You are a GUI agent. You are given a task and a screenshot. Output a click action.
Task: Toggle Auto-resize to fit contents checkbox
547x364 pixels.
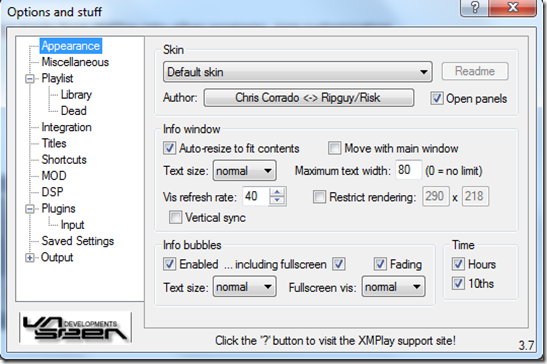[x=169, y=148]
